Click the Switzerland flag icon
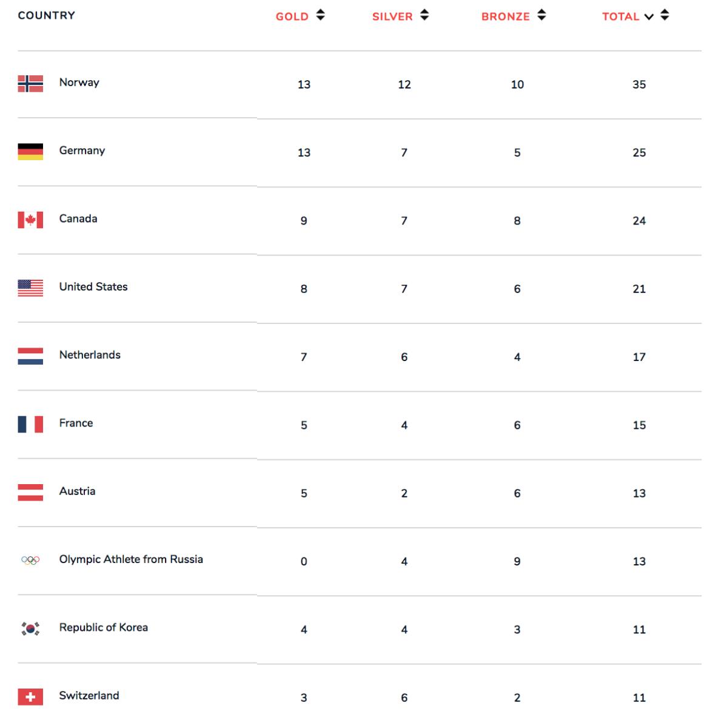The image size is (704, 728). pos(30,696)
